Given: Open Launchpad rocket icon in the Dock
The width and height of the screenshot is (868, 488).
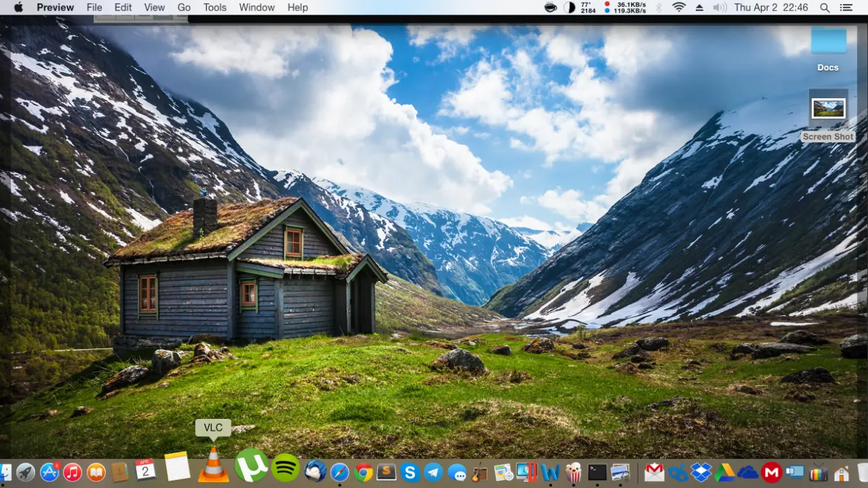Looking at the screenshot, I should [26, 472].
